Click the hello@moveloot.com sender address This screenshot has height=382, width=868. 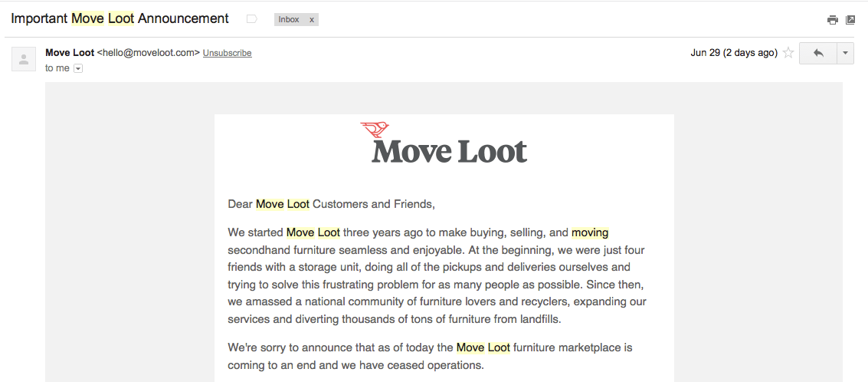(149, 53)
